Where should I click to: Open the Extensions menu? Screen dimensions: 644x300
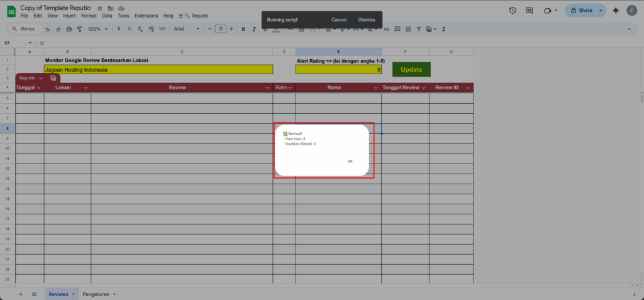[x=146, y=15]
